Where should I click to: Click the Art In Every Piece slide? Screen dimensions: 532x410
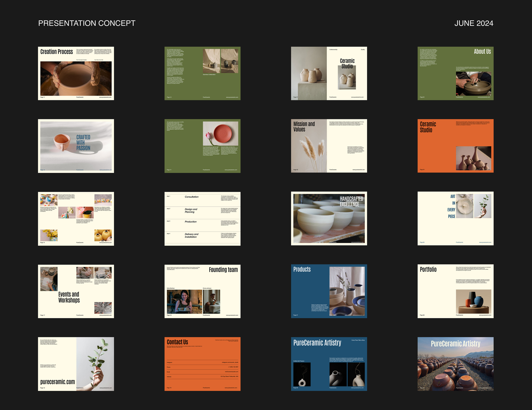pyautogui.click(x=455, y=218)
